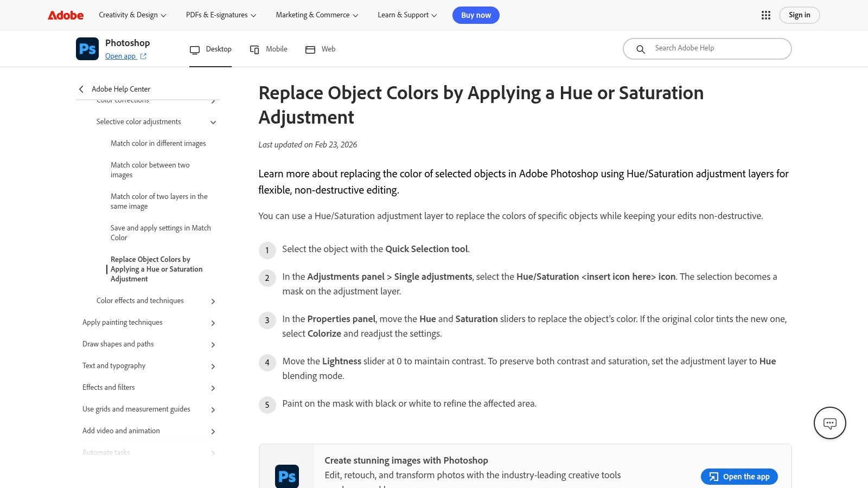The width and height of the screenshot is (868, 488).
Task: Click the Photoshop Ps logo in the header
Action: point(87,49)
